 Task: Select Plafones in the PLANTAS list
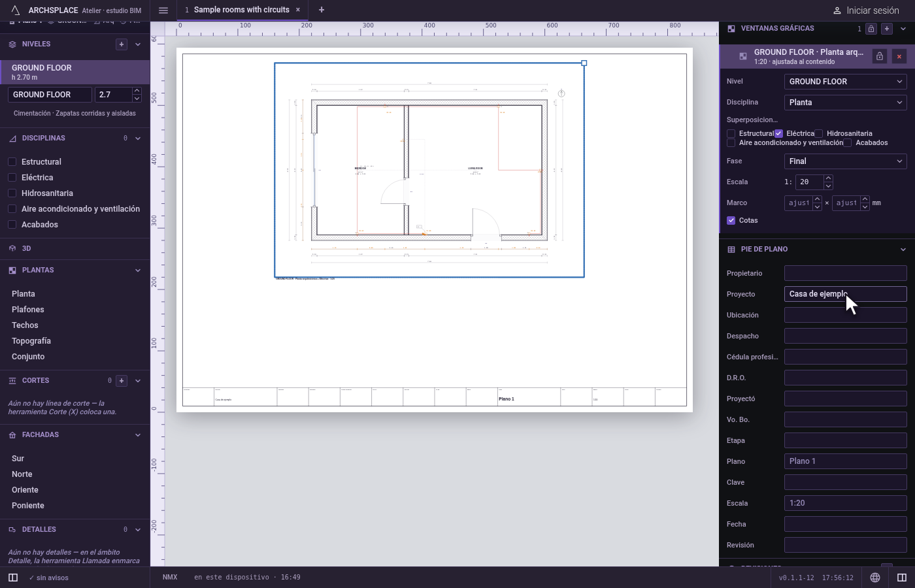pos(28,310)
